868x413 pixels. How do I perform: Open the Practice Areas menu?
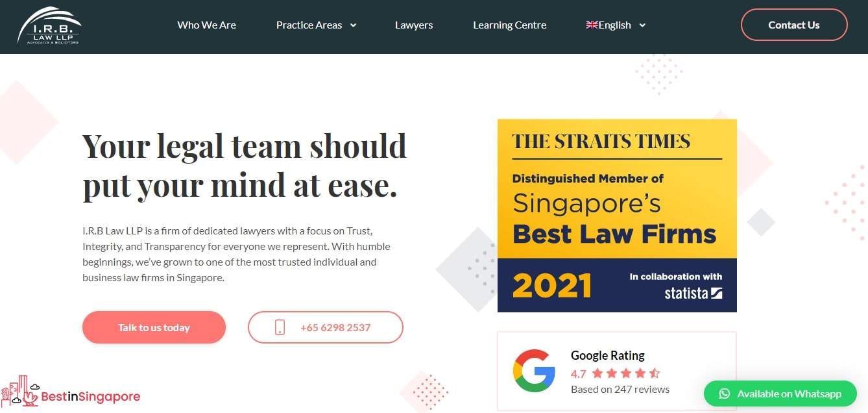[x=309, y=25]
